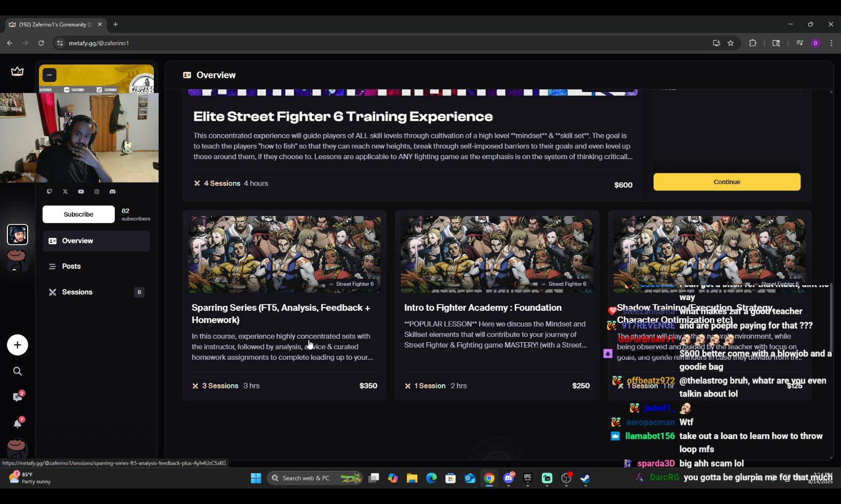The width and height of the screenshot is (841, 504).
Task: Open Discord from the taskbar
Action: coord(509,478)
